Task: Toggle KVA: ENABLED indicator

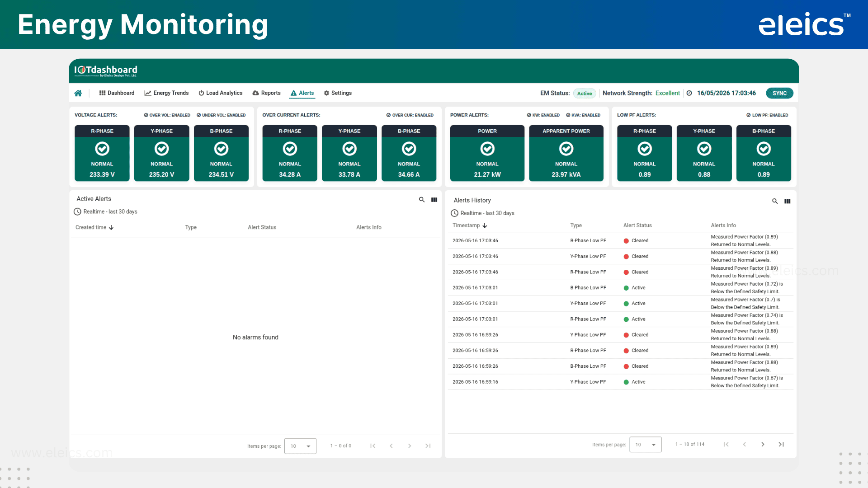Action: click(583, 115)
